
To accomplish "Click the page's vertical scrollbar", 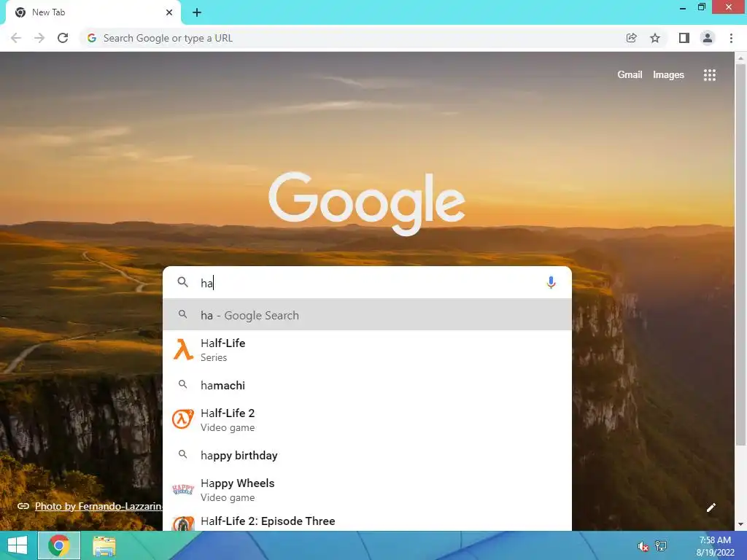I will tap(740, 254).
